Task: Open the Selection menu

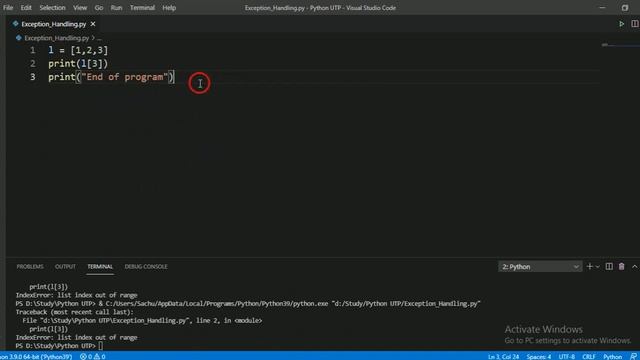Action: click(x=52, y=8)
